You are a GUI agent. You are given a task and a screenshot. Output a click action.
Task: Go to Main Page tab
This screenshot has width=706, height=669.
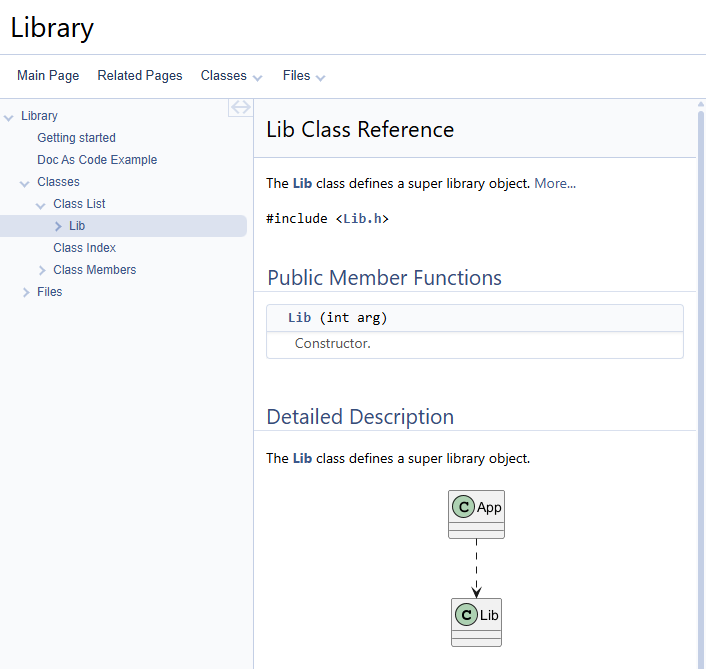pos(48,76)
